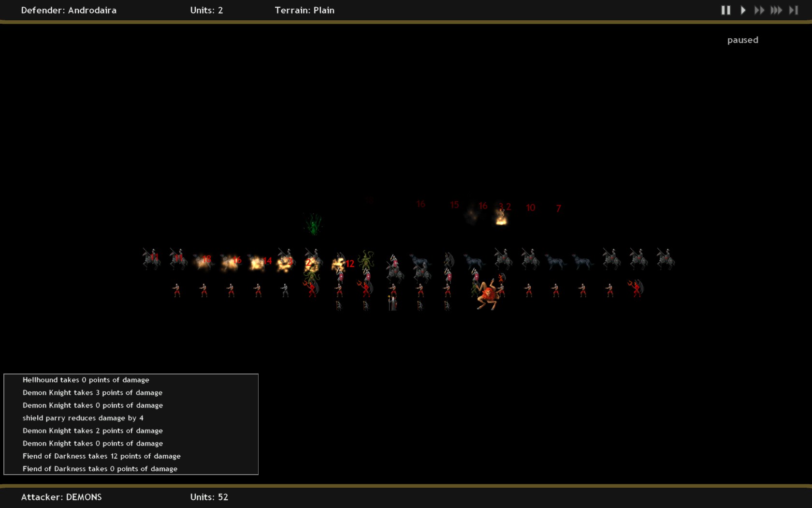The height and width of the screenshot is (508, 812).
Task: Click the green tentacled creature in the front row
Action: 366,260
